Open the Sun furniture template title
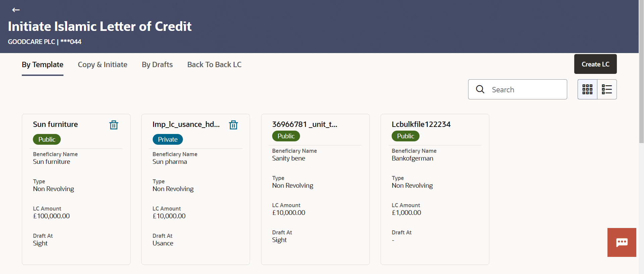Image resolution: width=644 pixels, height=274 pixels. pos(55,124)
